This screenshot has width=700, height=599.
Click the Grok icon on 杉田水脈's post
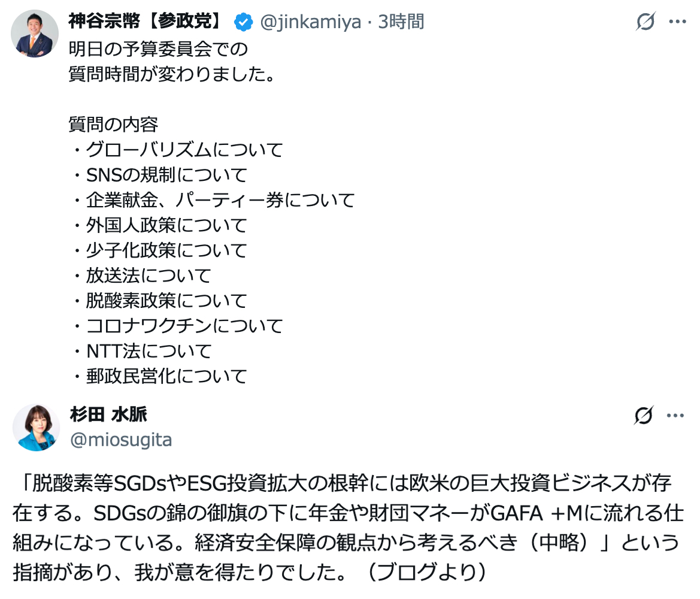[x=643, y=415]
